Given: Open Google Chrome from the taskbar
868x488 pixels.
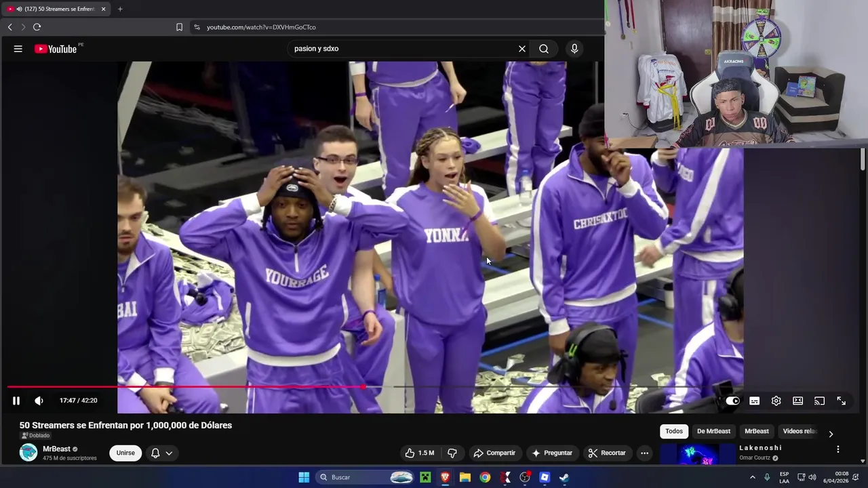Looking at the screenshot, I should 485,477.
